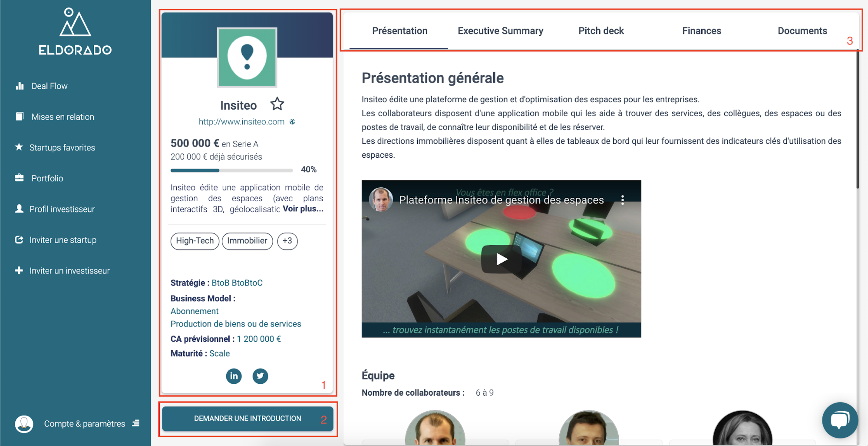Screen dimensions: 868x446
Task: Select the Immobilier tag
Action: pyautogui.click(x=247, y=241)
